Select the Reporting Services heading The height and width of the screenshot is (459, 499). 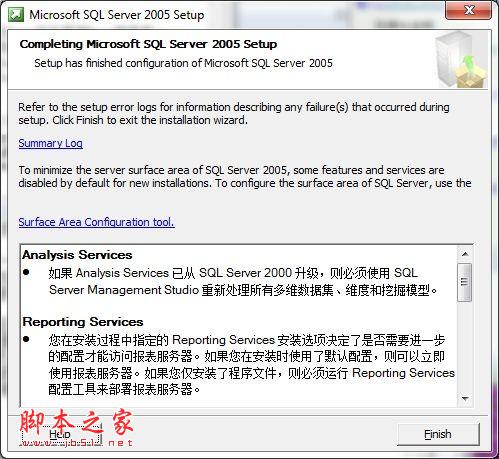(83, 322)
